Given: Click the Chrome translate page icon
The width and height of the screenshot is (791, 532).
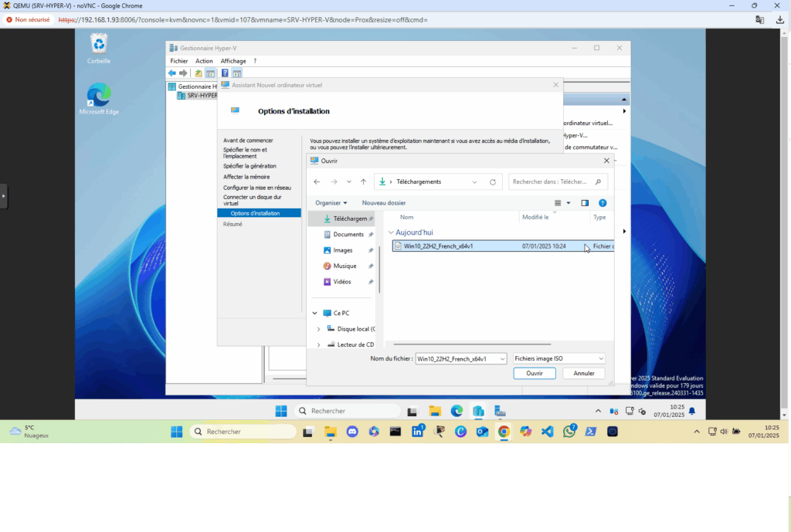Looking at the screenshot, I should pyautogui.click(x=760, y=20).
